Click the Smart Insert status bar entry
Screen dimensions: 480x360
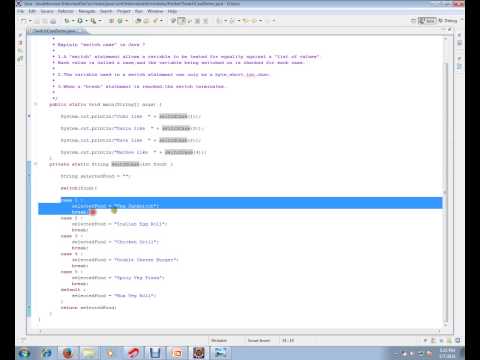tap(259, 340)
